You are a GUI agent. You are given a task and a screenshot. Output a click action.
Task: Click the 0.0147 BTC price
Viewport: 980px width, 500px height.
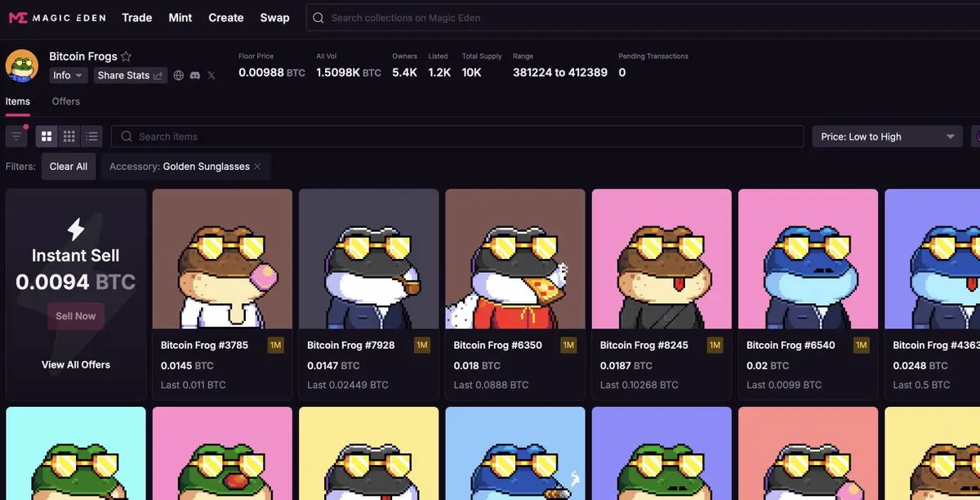click(333, 365)
